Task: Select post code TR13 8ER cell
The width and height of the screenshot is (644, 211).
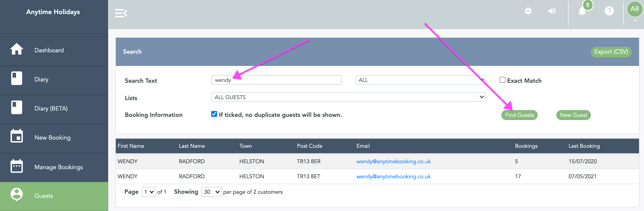Action: pos(309,161)
